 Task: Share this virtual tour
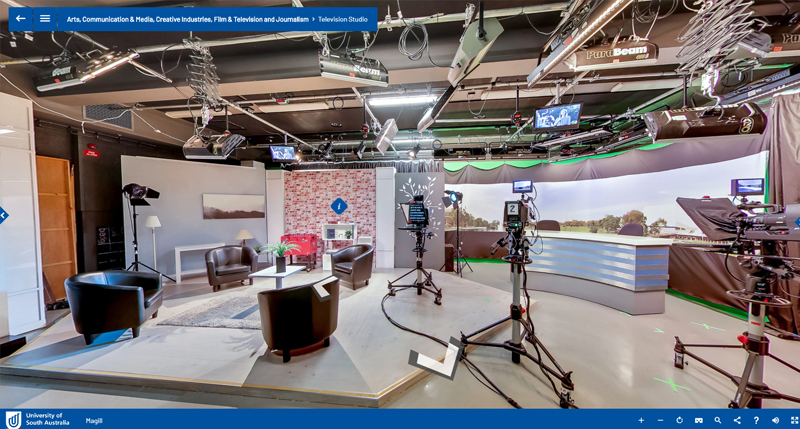(x=737, y=420)
